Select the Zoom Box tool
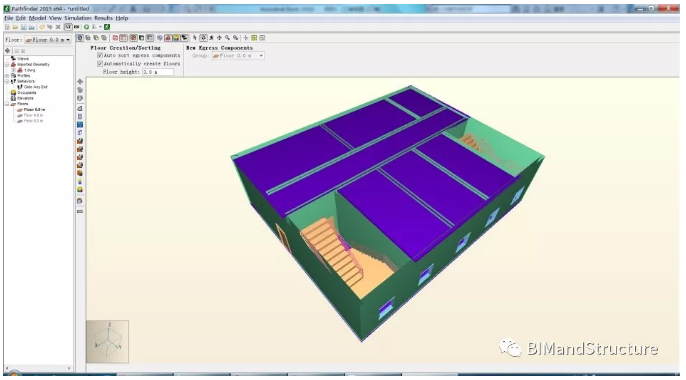This screenshot has width=686, height=380. coord(235,38)
